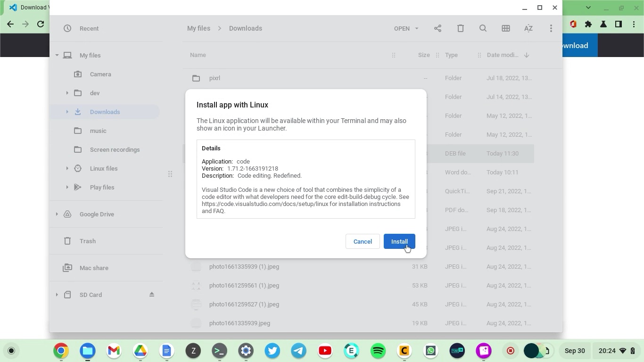
Task: Open the OPEN dropdown in Files toolbar
Action: (x=406, y=28)
